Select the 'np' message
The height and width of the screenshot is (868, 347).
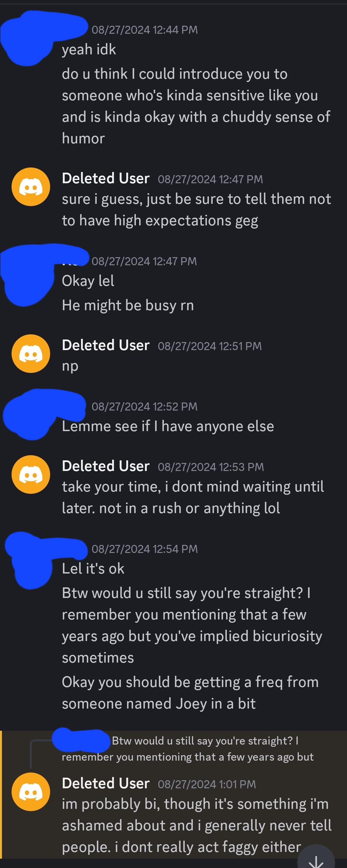coord(70,366)
